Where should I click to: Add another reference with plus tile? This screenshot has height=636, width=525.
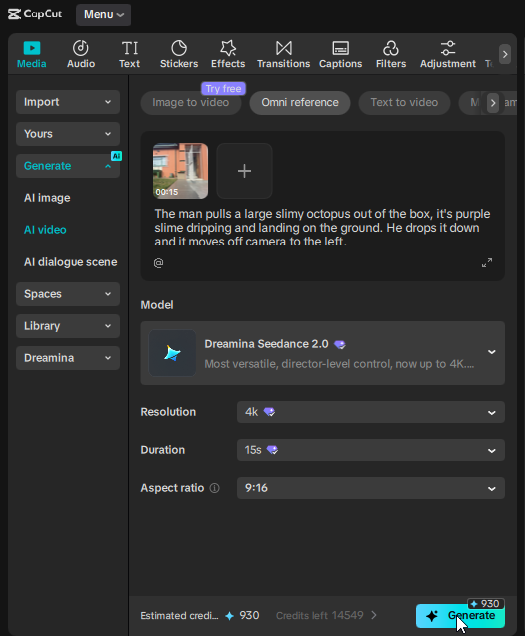[x=244, y=171]
